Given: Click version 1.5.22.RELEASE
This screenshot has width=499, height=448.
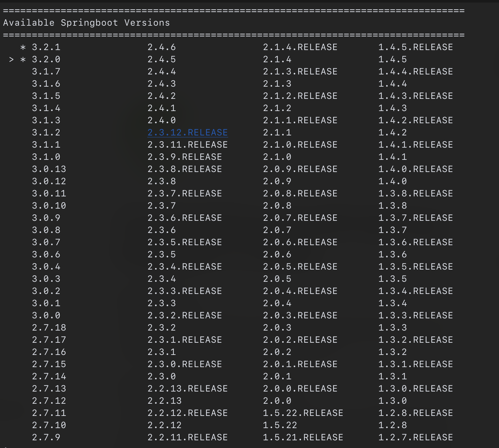Looking at the screenshot, I should click(x=303, y=413).
